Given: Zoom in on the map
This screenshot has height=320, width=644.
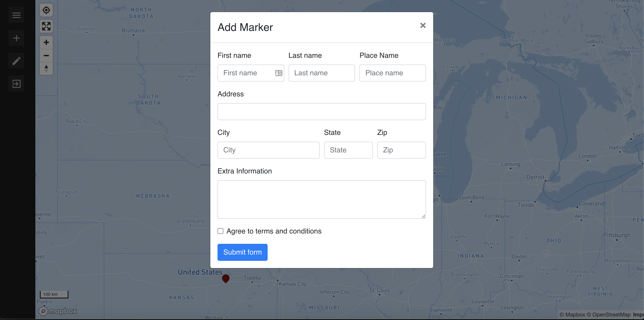Looking at the screenshot, I should tap(46, 42).
